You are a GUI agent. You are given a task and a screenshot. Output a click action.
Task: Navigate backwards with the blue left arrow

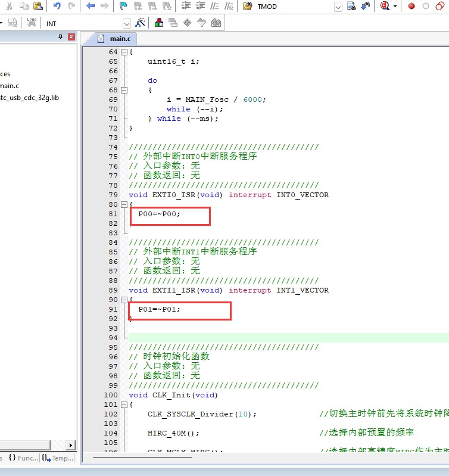[91, 6]
